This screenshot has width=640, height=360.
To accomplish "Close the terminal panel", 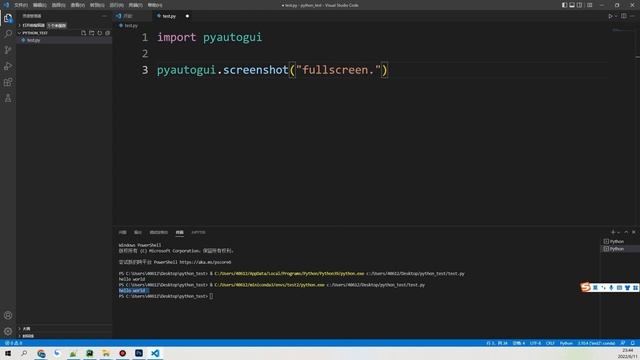I will point(633,232).
